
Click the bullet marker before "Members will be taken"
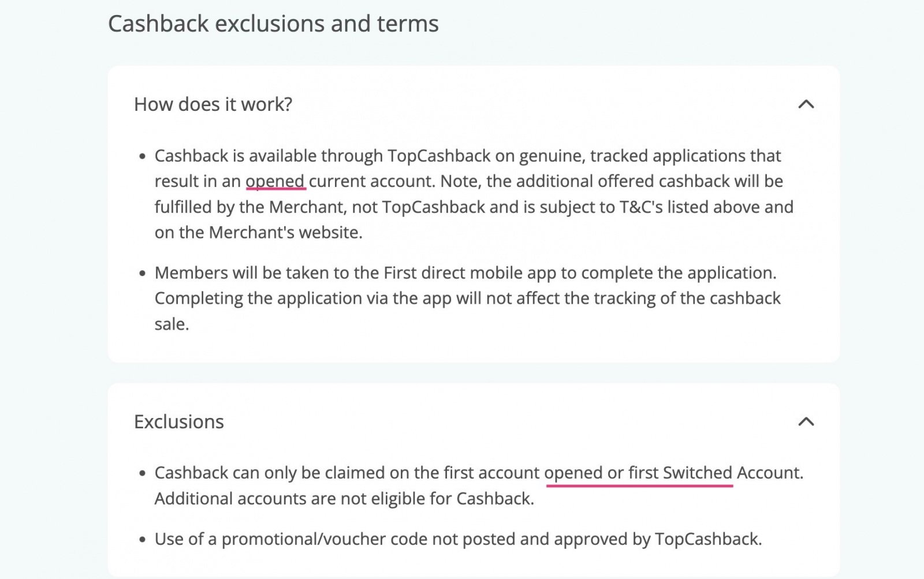pyautogui.click(x=143, y=273)
